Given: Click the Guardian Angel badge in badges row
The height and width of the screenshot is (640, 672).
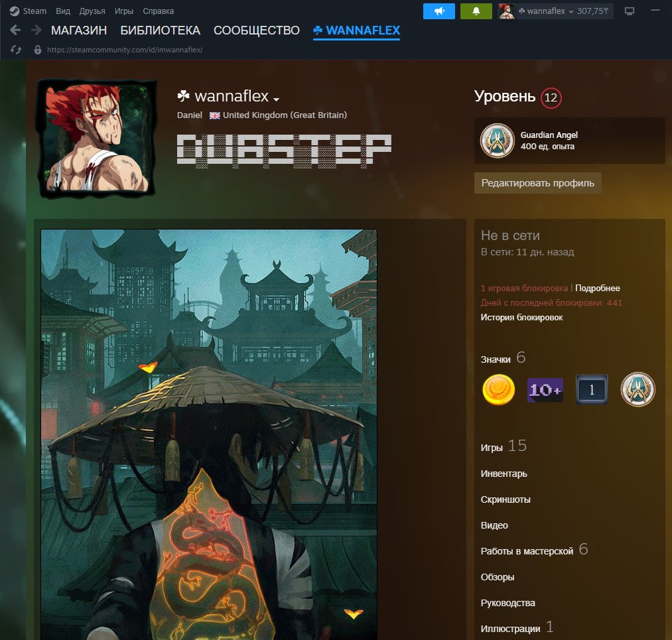Looking at the screenshot, I should tap(638, 389).
